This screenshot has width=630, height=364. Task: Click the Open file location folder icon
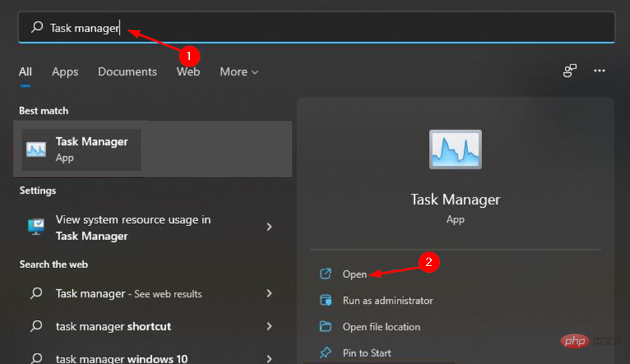click(x=325, y=326)
